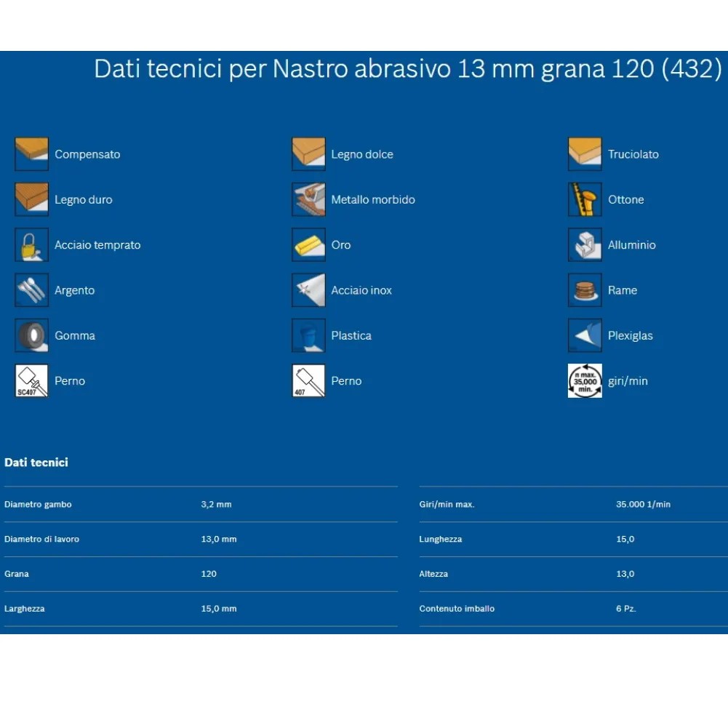Select the Plastica blue bucket icon
The image size is (728, 728).
[308, 335]
